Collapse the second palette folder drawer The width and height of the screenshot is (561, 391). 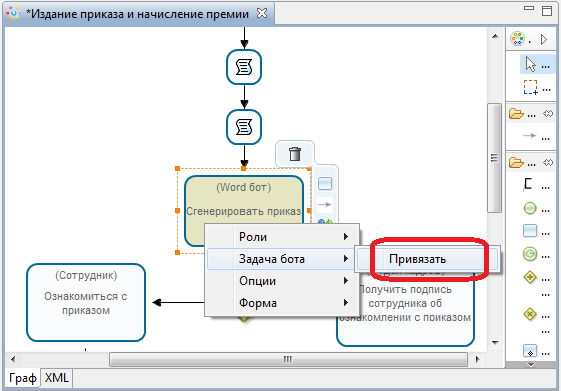point(516,162)
